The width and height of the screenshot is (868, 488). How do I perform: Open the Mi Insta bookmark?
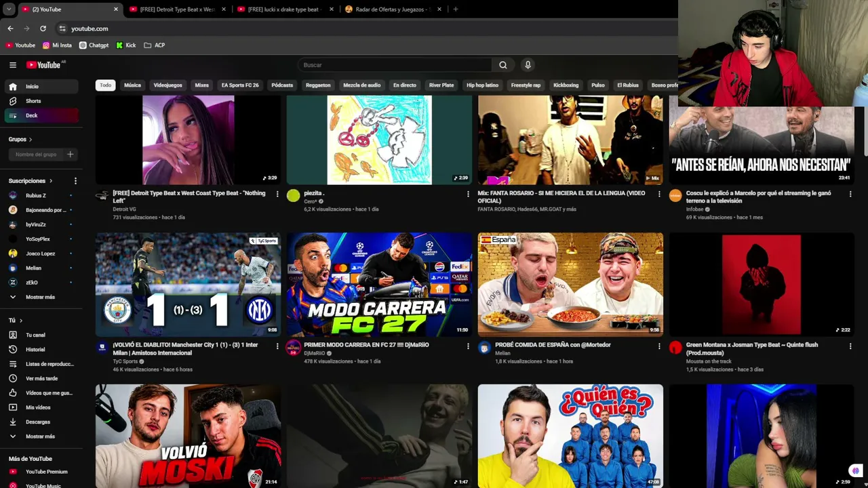pos(57,45)
